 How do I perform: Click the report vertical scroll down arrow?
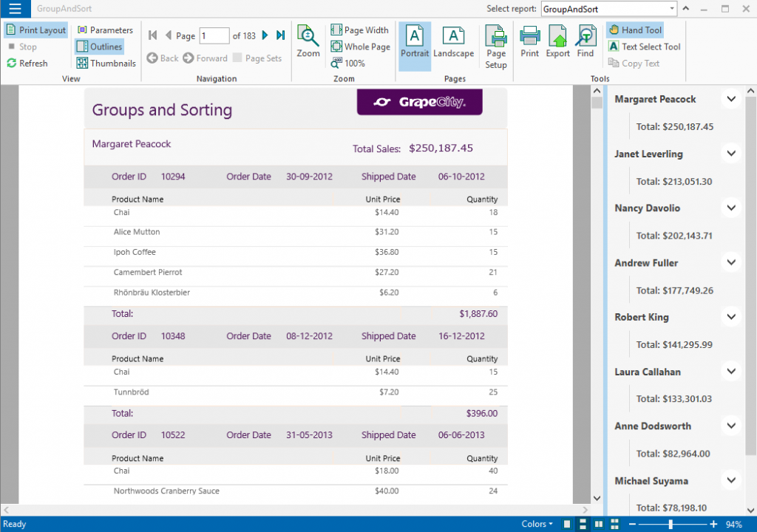[x=597, y=498]
